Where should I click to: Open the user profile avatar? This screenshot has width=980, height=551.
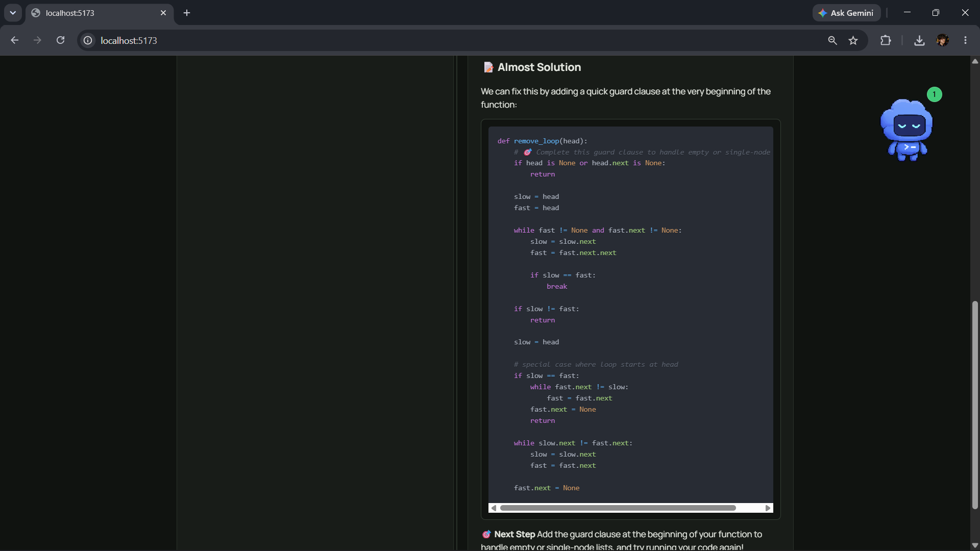[943, 40]
